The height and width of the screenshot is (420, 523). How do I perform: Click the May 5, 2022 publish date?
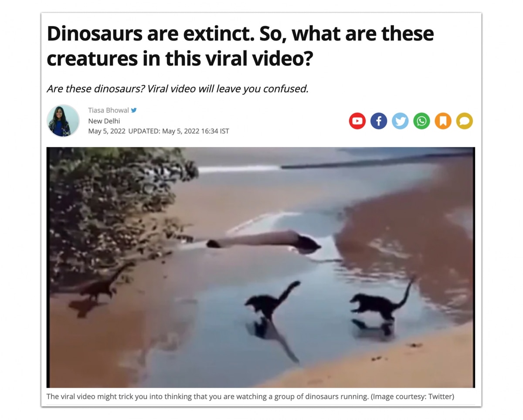click(x=107, y=131)
